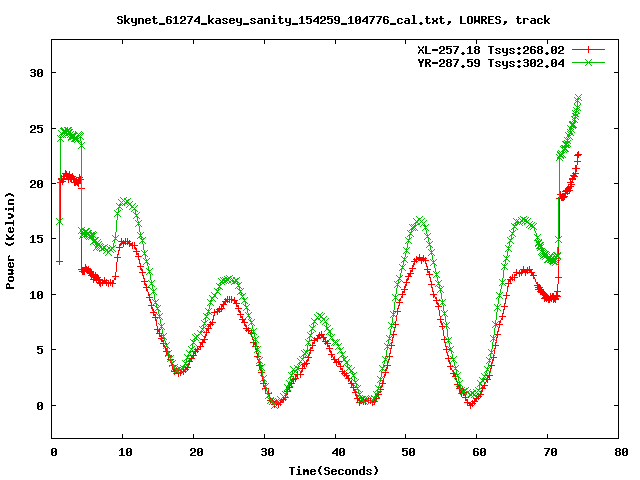This screenshot has height=480, width=640.
Task: Click the 80 tick label on the time axis
Action: pos(621,452)
